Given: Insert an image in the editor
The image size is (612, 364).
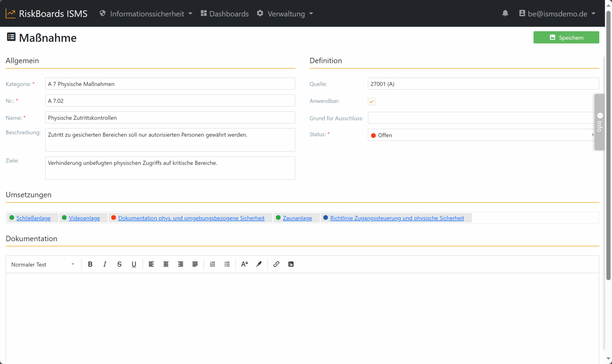Looking at the screenshot, I should click(x=291, y=264).
